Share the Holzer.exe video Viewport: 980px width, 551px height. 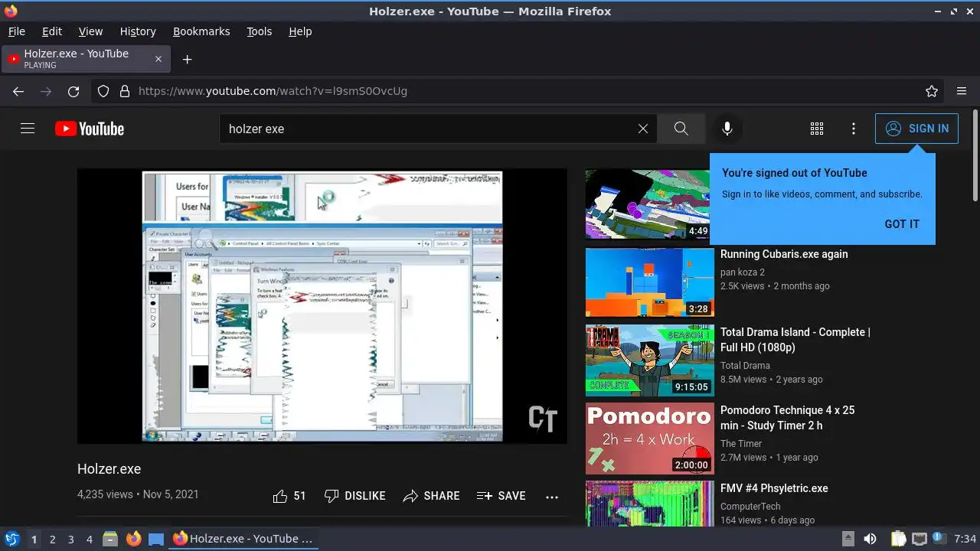click(431, 496)
